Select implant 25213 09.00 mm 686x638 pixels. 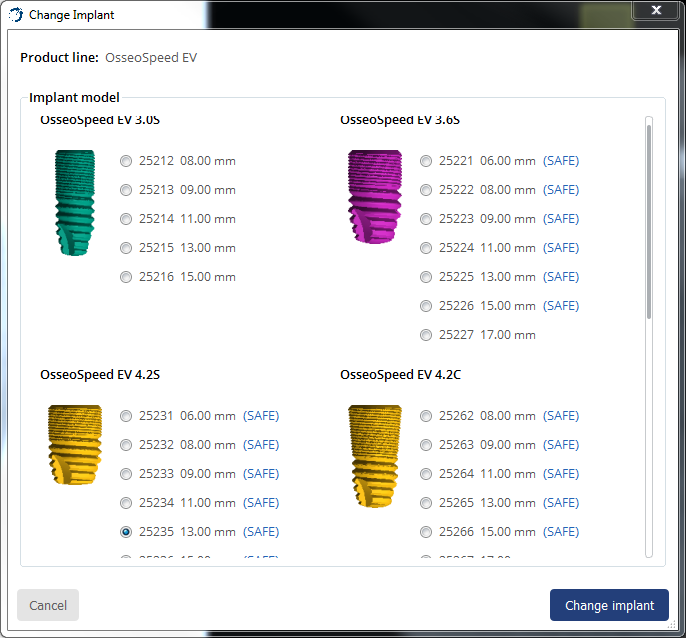tap(126, 190)
